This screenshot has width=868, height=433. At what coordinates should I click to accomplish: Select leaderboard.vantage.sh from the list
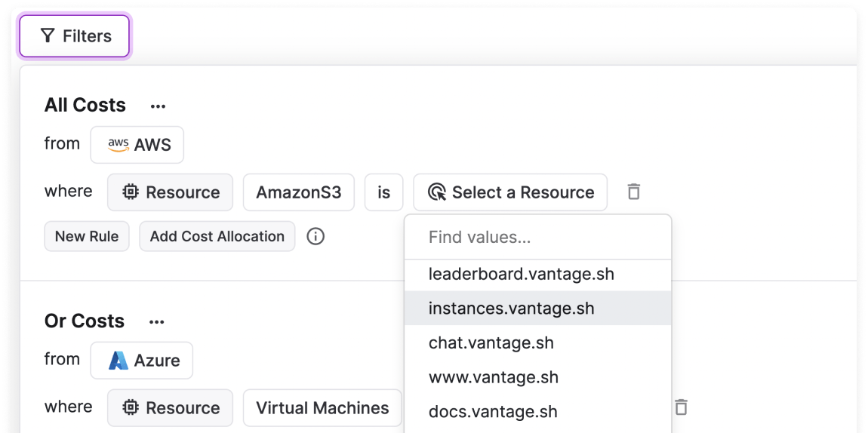(x=521, y=275)
